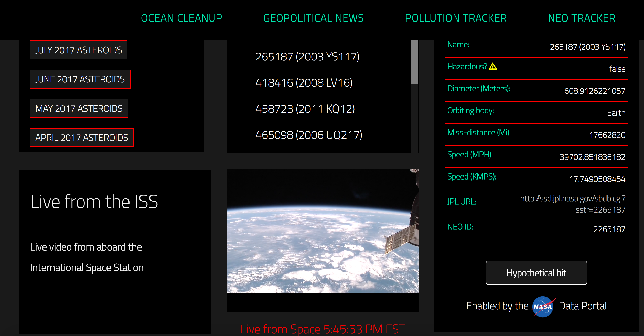Select April 2017 Asteroids button

[81, 138]
